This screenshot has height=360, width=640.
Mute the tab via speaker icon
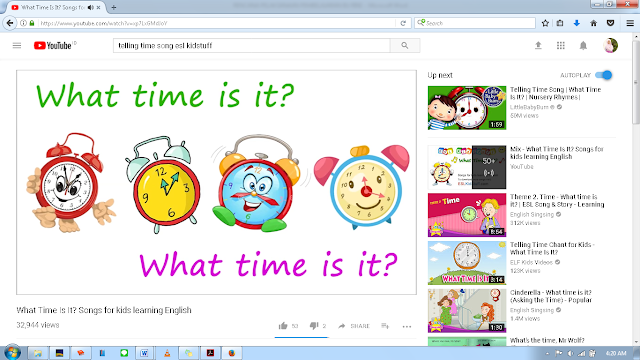tap(91, 7)
